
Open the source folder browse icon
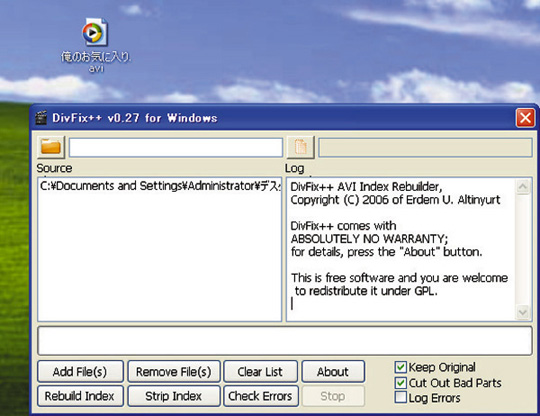51,147
